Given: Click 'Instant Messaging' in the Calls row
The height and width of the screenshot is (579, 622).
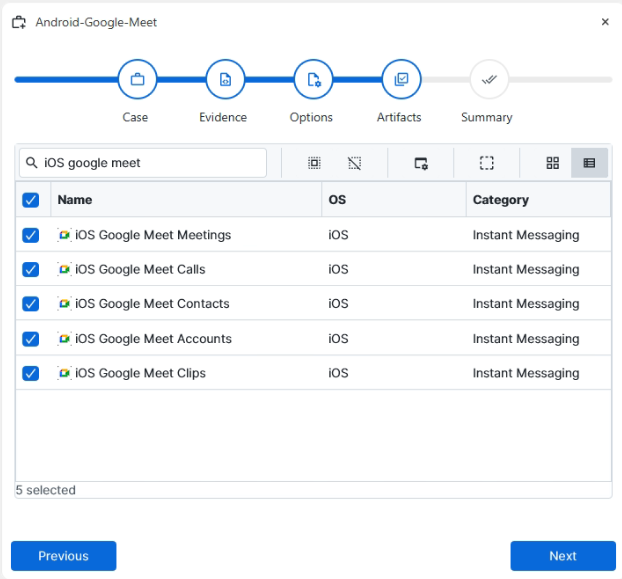Looking at the screenshot, I should tap(526, 270).
